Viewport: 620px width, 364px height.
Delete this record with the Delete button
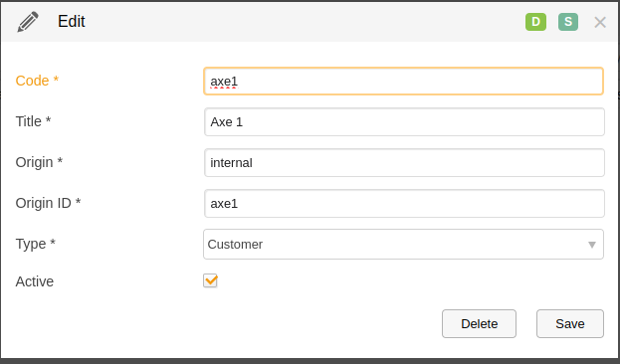point(479,323)
